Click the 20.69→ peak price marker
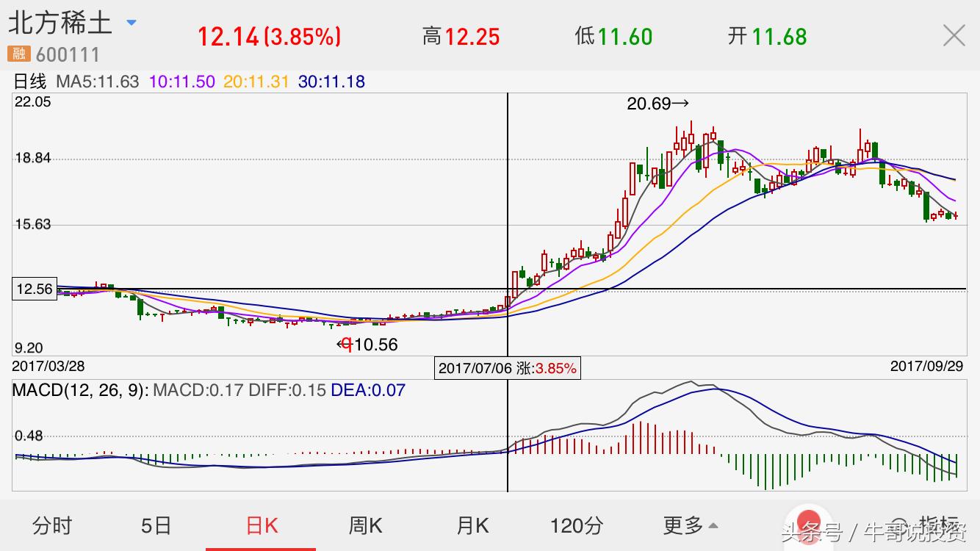Image resolution: width=980 pixels, height=551 pixels. tap(657, 104)
